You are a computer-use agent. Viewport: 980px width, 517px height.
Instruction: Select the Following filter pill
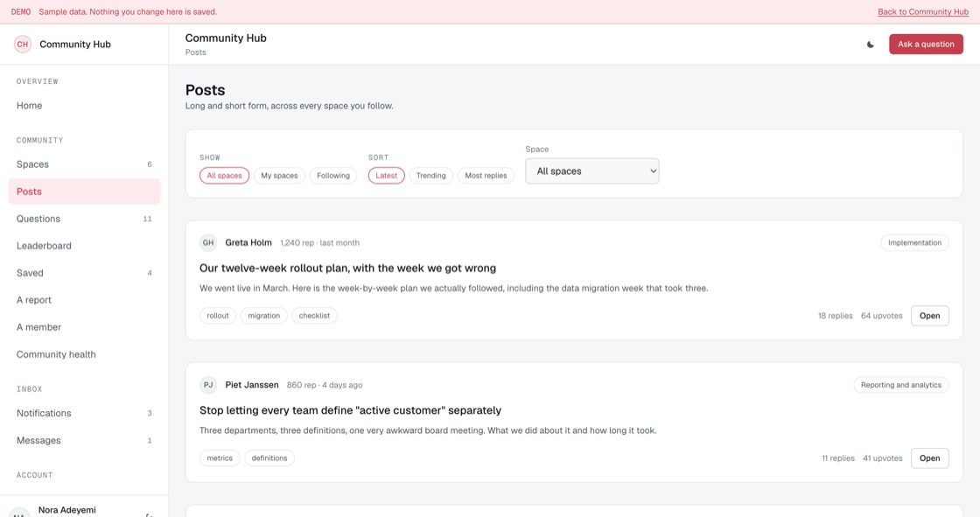(333, 176)
